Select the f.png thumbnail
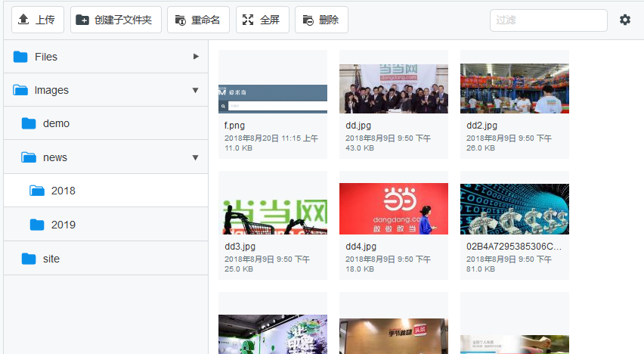Viewport: 644px width, 354px height. coord(272,98)
